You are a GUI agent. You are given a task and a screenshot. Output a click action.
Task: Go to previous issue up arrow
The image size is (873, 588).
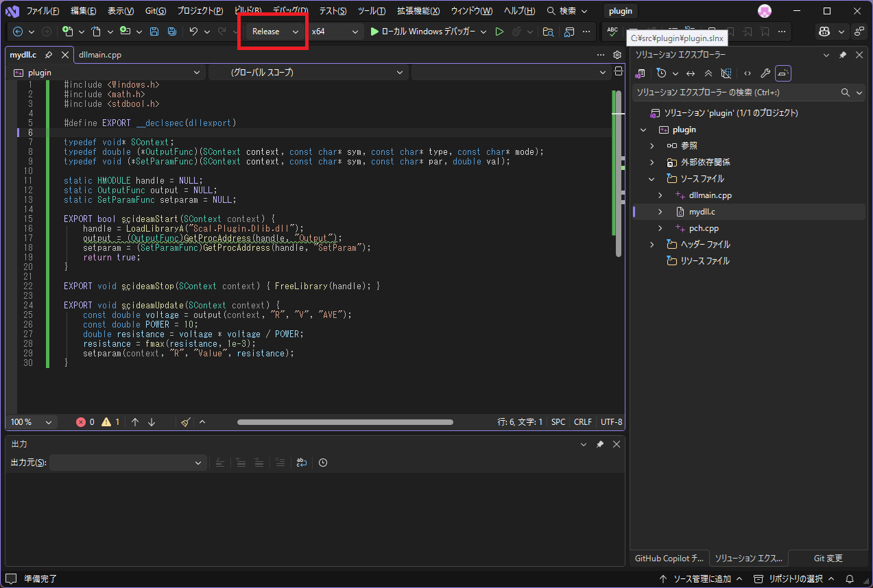[135, 422]
